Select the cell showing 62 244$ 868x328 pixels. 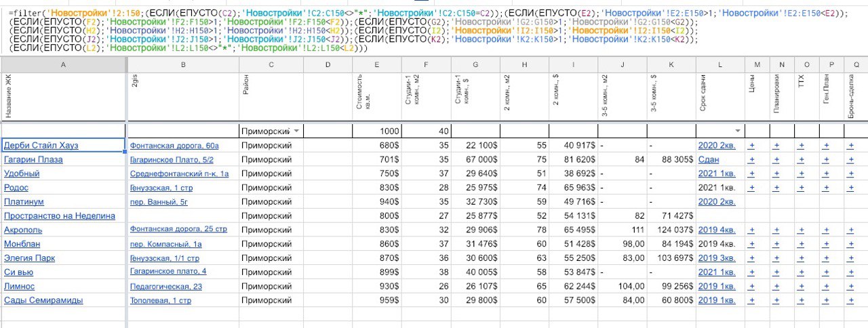pos(574,287)
